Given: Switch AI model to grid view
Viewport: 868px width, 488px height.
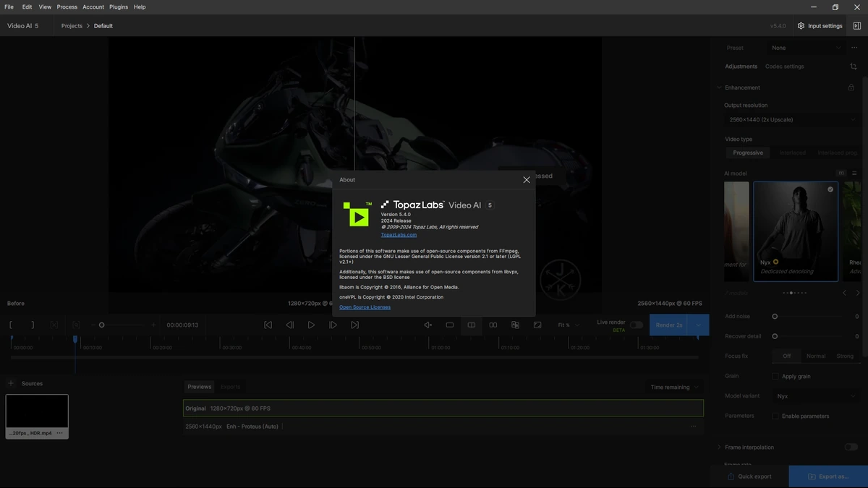Looking at the screenshot, I should pos(841,174).
